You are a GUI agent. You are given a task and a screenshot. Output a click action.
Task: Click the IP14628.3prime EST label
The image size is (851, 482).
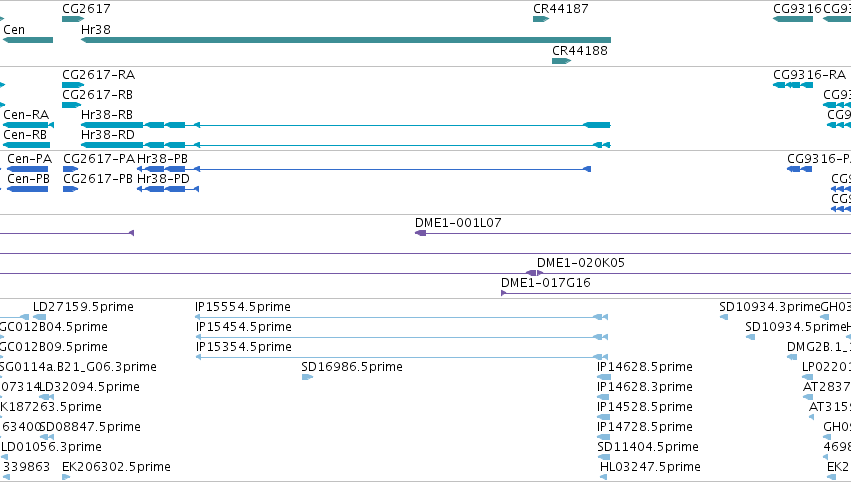645,387
